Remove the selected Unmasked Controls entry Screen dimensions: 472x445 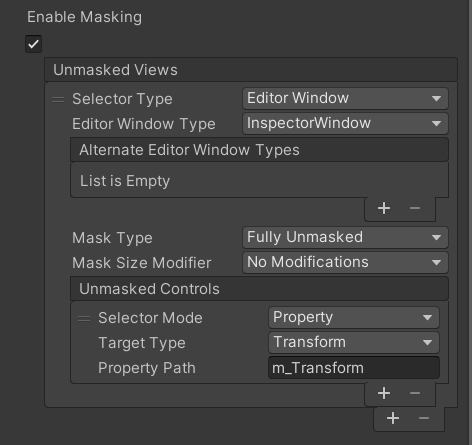[415, 393]
